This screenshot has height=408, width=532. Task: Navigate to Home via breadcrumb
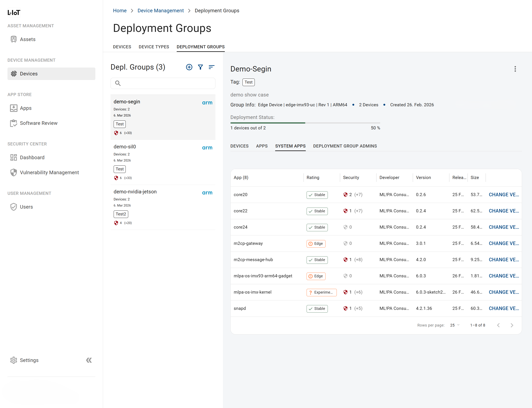[x=120, y=10]
